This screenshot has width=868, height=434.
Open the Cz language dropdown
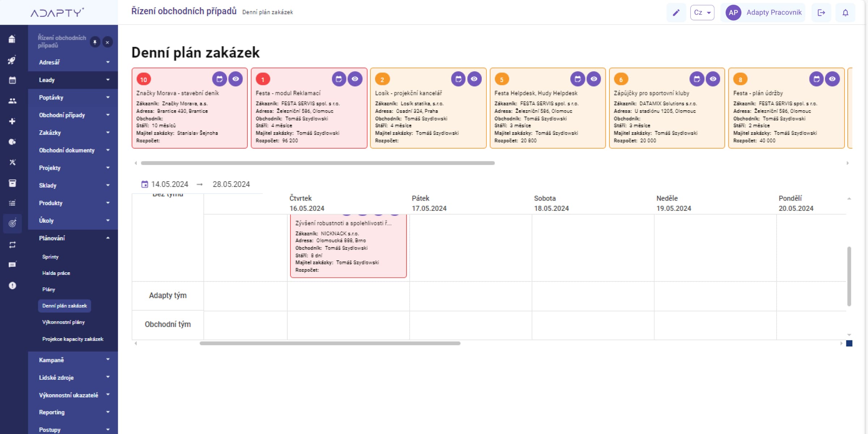(702, 13)
